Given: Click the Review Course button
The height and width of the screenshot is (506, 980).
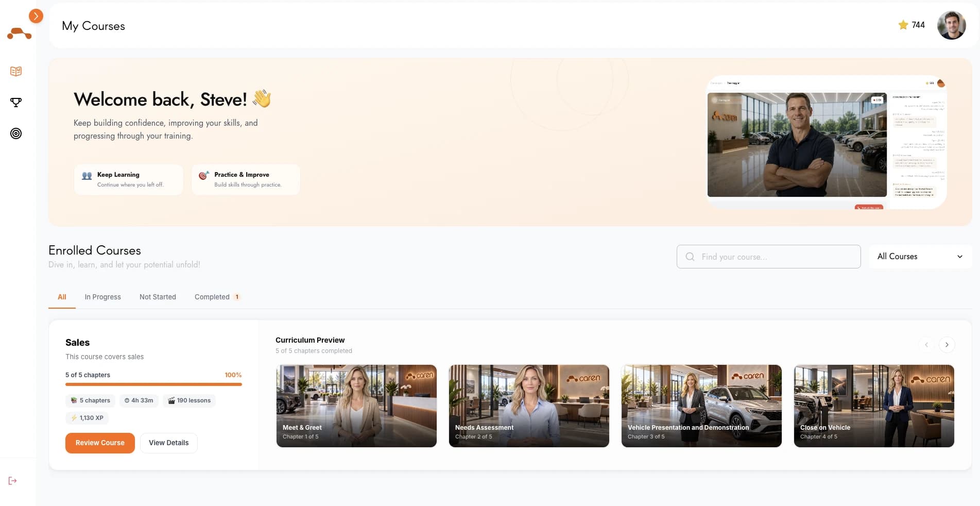Looking at the screenshot, I should 100,443.
